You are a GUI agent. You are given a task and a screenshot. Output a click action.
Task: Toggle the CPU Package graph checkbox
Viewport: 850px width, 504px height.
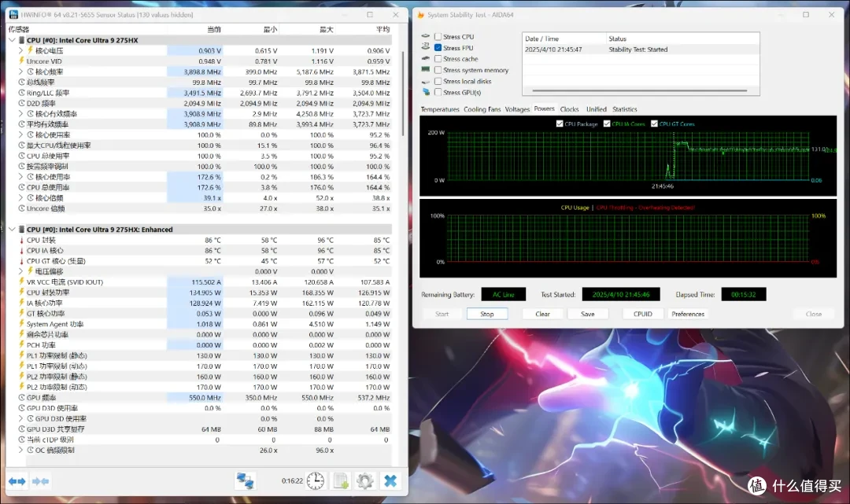(x=560, y=124)
